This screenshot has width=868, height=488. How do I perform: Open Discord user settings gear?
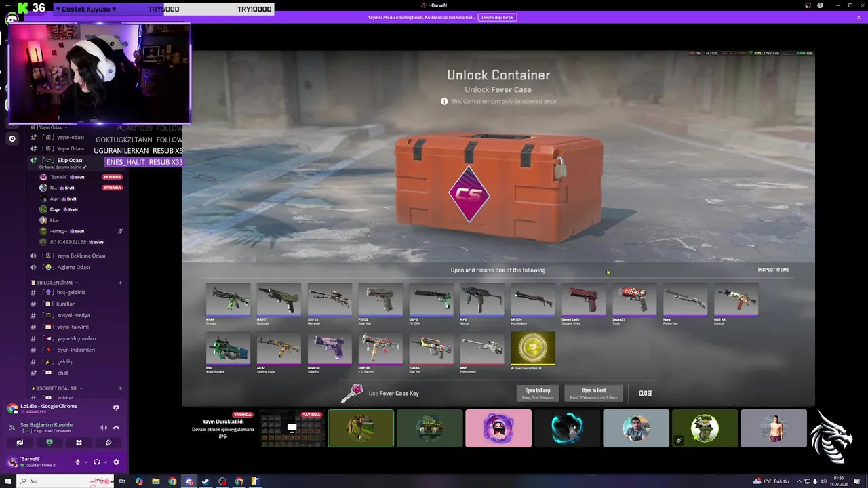pos(116,462)
